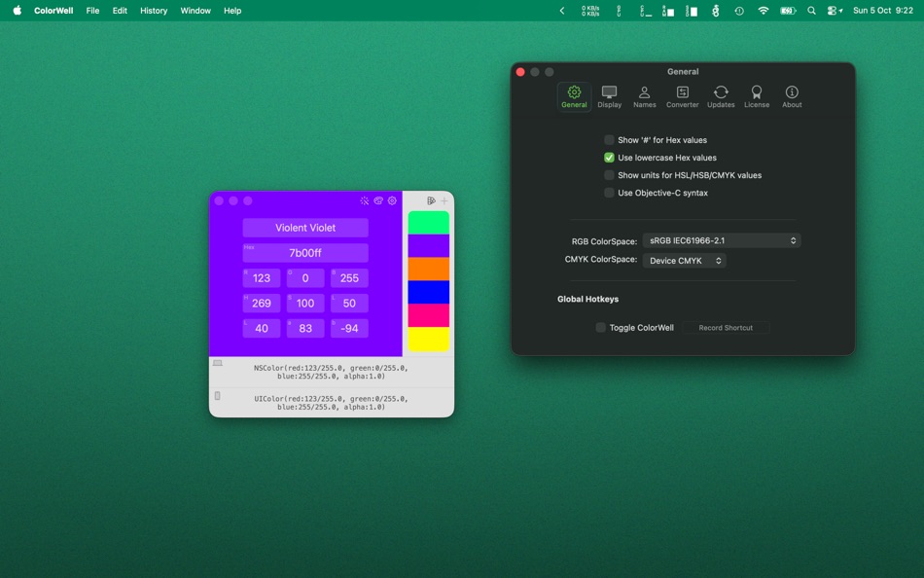The image size is (924, 578).
Task: Open the History menu
Action: pos(153,11)
